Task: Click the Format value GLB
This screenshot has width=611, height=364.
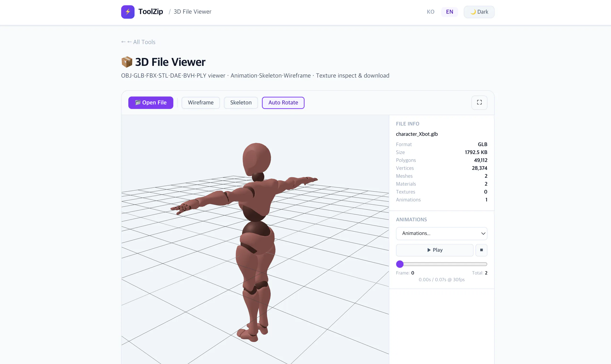Action: coord(482,144)
